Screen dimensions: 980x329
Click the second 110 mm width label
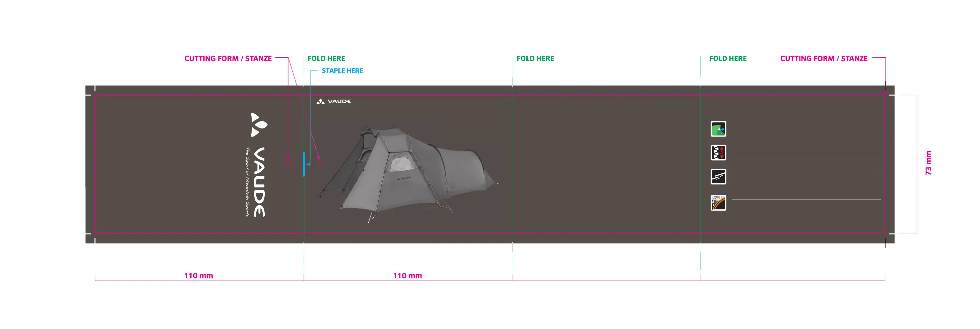(x=407, y=276)
